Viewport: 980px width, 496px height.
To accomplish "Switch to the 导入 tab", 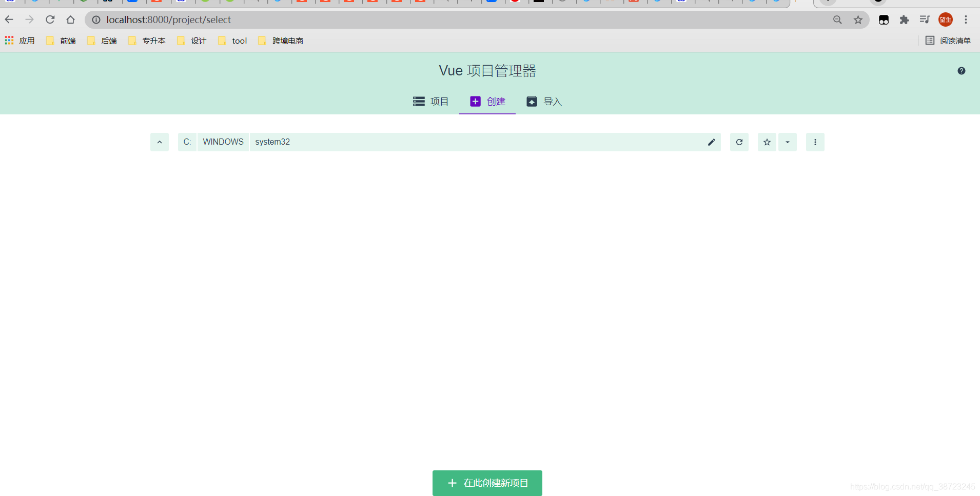I will [x=544, y=102].
